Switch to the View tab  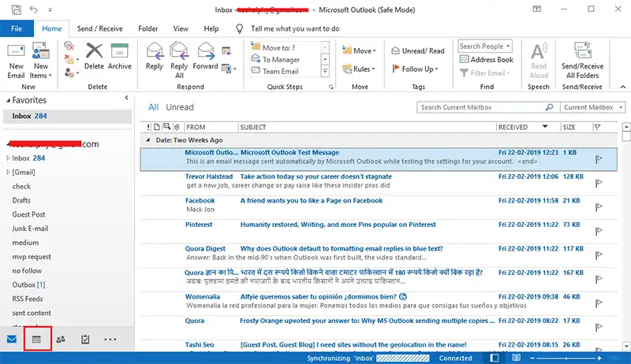tap(181, 28)
